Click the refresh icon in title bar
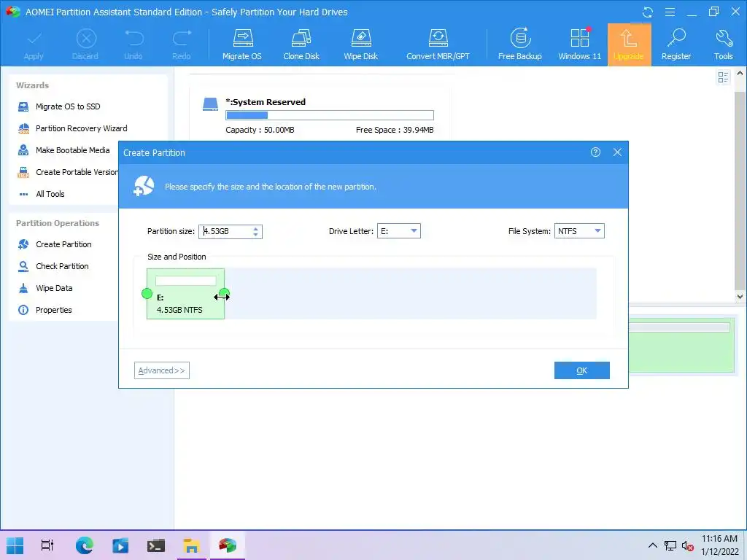 coord(648,12)
